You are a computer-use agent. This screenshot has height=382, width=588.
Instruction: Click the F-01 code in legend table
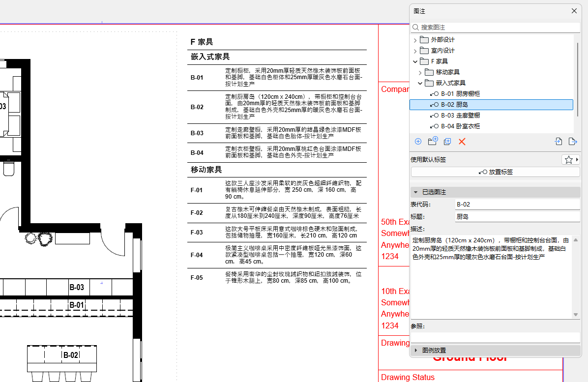[197, 190]
